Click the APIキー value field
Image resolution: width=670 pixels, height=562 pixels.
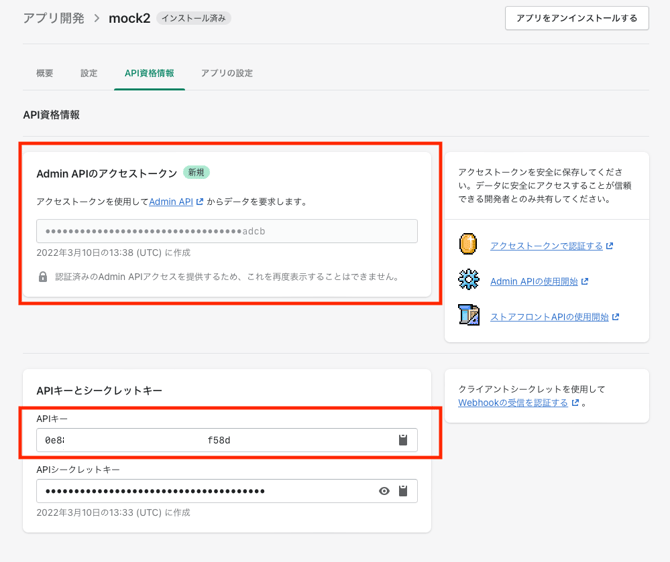tap(227, 440)
